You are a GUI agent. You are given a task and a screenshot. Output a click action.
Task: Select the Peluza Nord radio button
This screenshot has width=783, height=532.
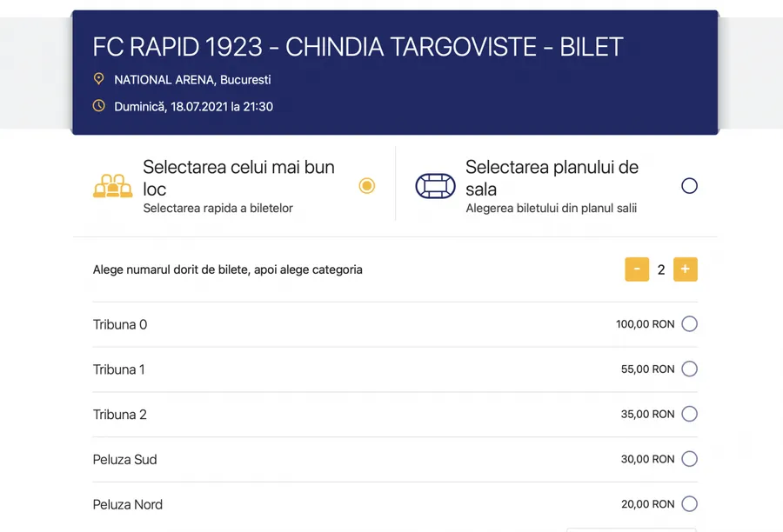[x=689, y=503]
